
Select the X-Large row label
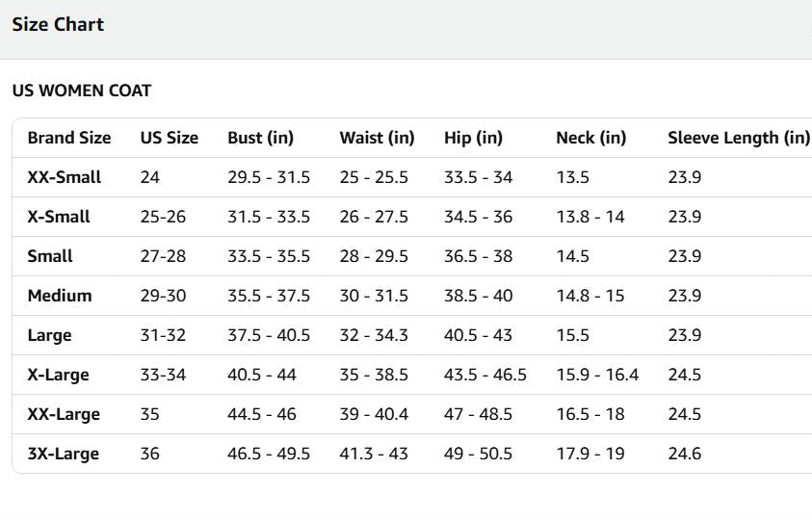(x=58, y=375)
